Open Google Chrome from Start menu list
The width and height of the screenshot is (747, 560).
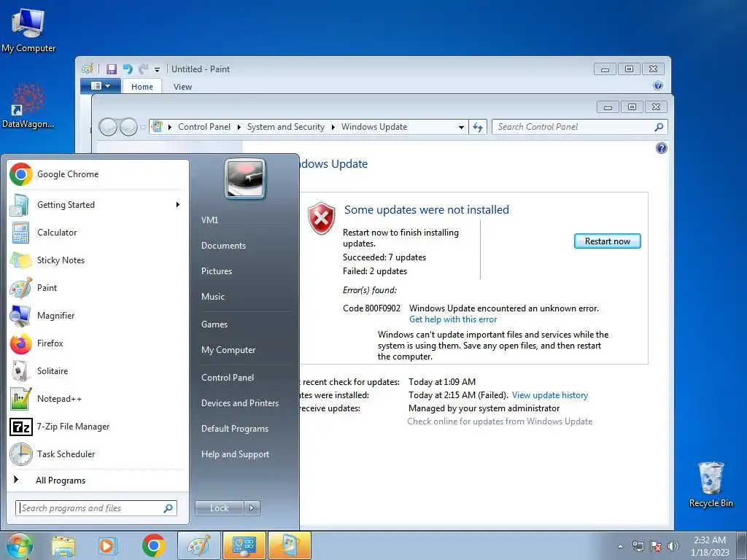pyautogui.click(x=98, y=174)
